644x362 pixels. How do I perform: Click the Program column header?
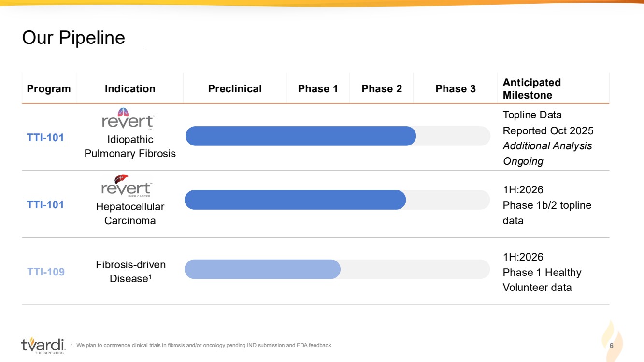[x=49, y=89]
